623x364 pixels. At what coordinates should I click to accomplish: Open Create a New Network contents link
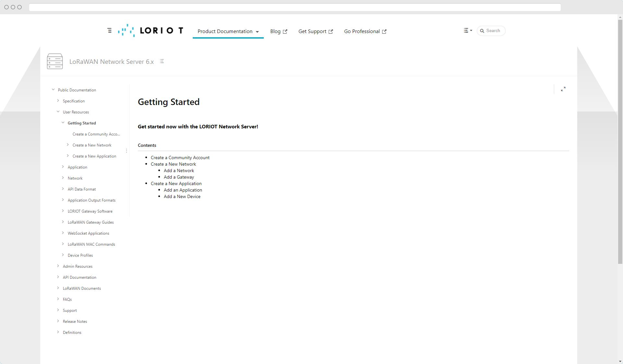[173, 164]
